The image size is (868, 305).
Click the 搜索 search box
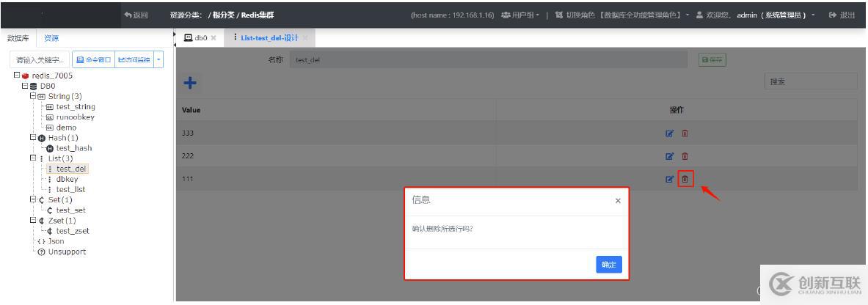coord(811,81)
